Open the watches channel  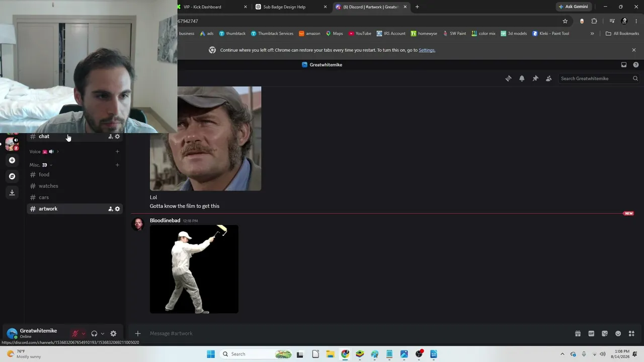[x=75, y=186]
